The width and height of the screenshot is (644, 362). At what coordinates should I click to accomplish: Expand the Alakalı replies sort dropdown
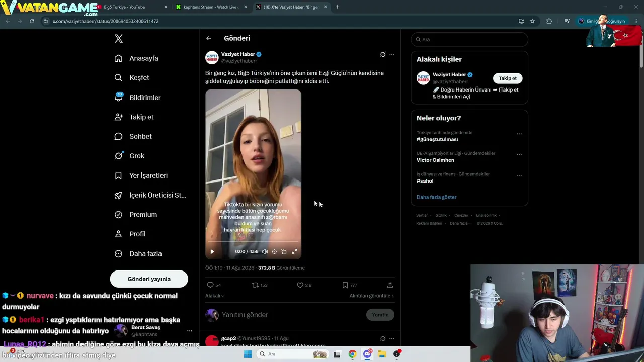click(215, 296)
